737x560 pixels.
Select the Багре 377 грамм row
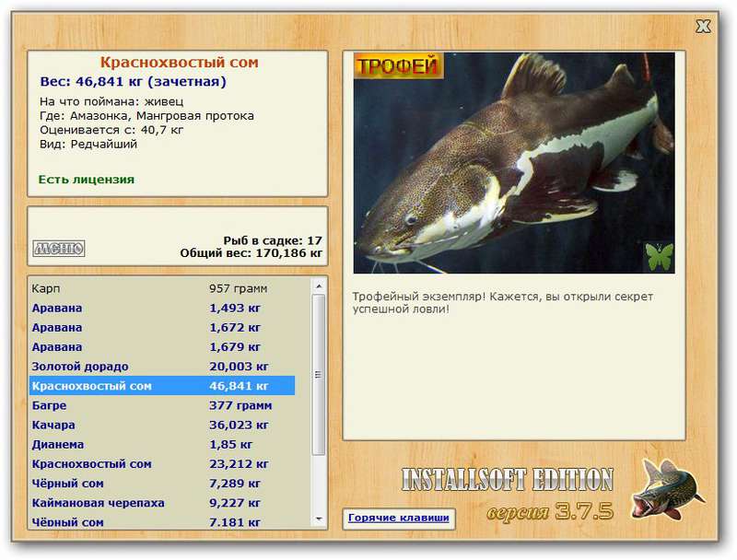tap(162, 405)
